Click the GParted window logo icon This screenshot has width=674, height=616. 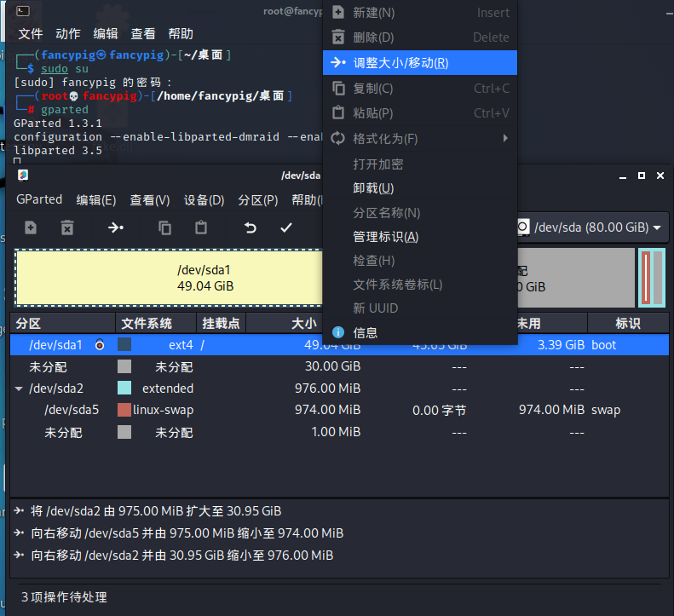point(23,175)
